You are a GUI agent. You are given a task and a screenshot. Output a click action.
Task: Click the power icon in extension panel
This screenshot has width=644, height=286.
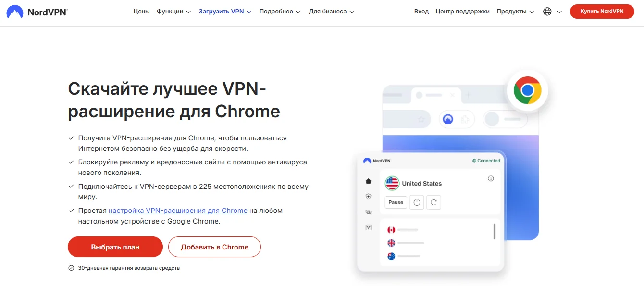tap(417, 202)
